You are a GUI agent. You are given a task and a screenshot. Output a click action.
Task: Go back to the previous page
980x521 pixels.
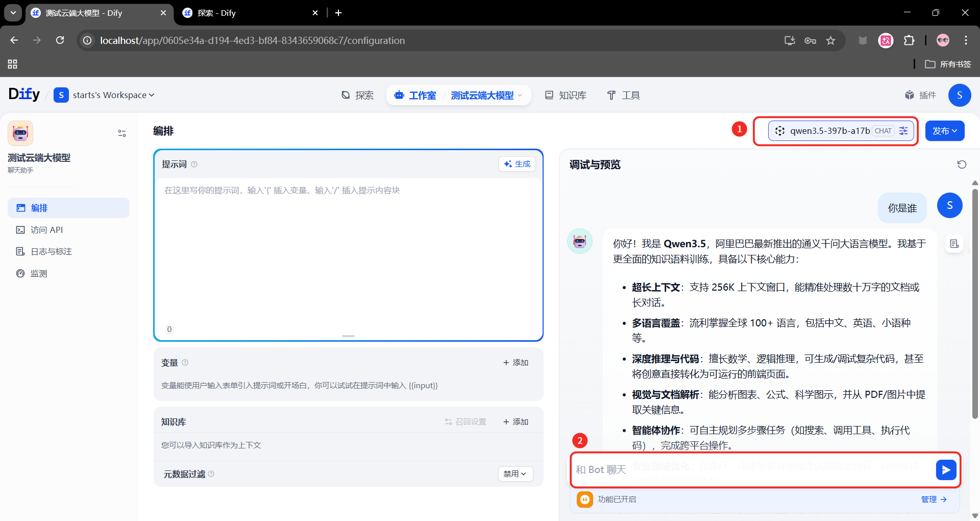(x=14, y=40)
